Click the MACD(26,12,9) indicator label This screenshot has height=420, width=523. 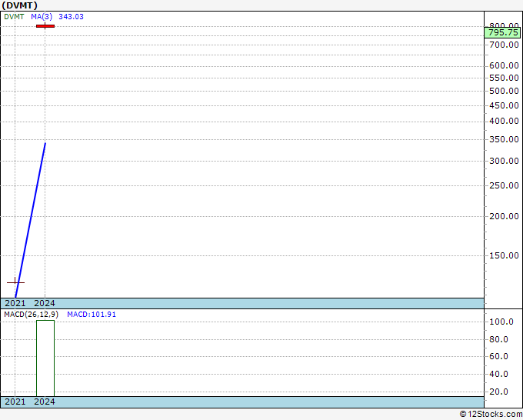31,315
